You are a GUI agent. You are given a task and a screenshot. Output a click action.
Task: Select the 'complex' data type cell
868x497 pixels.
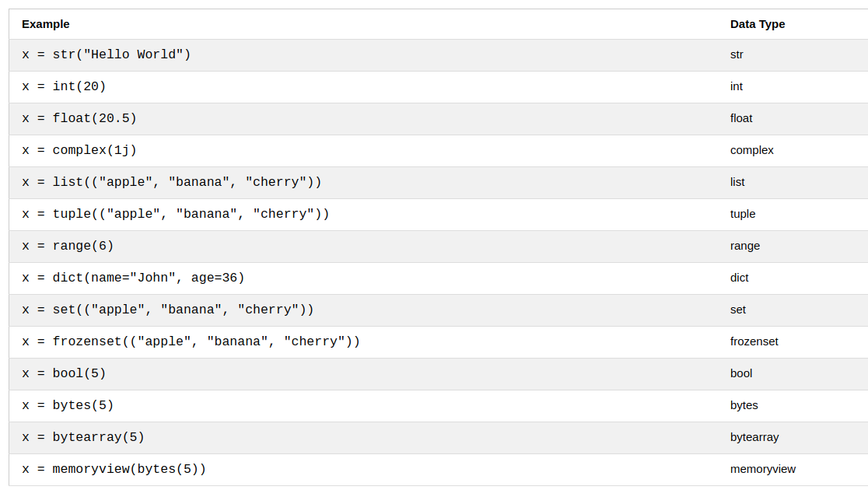pyautogui.click(x=752, y=151)
